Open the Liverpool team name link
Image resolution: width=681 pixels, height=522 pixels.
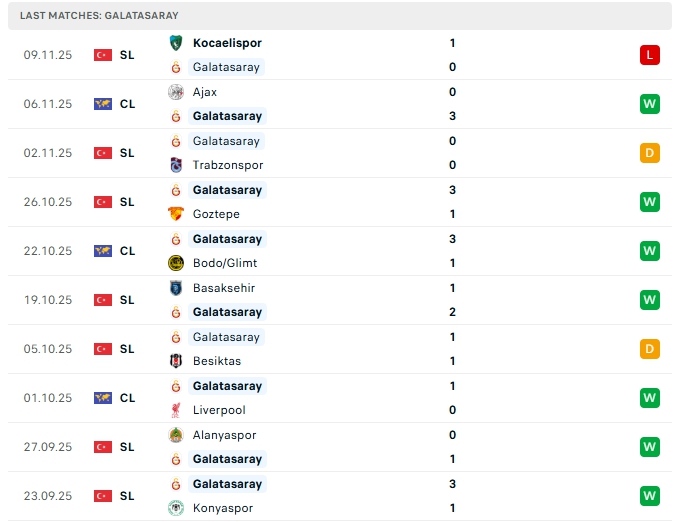(219, 410)
